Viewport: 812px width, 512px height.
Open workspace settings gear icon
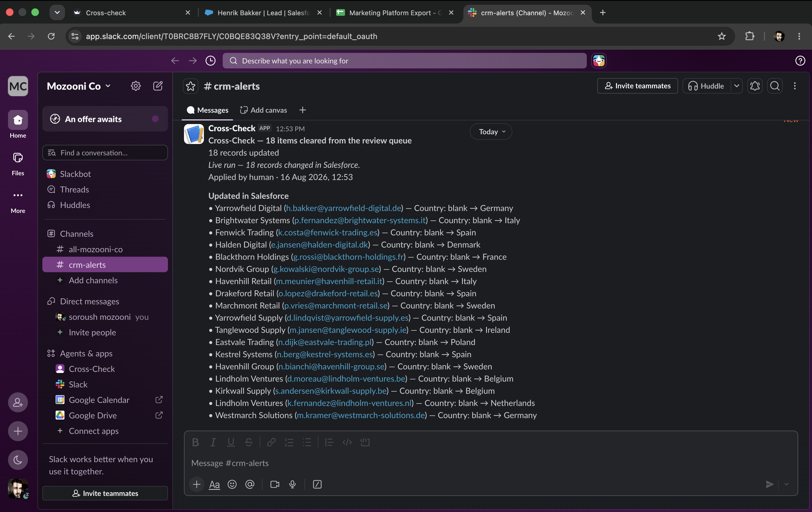click(136, 86)
